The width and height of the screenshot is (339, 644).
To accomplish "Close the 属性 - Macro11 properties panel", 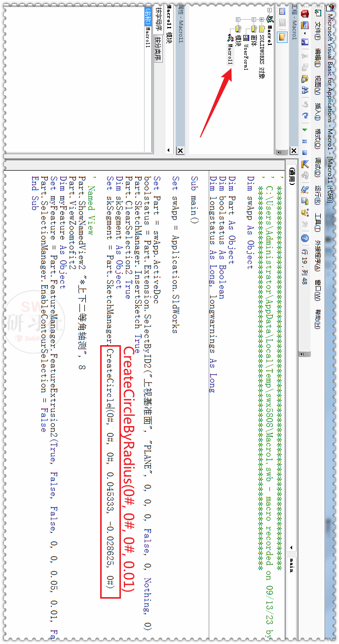I will click(x=180, y=150).
